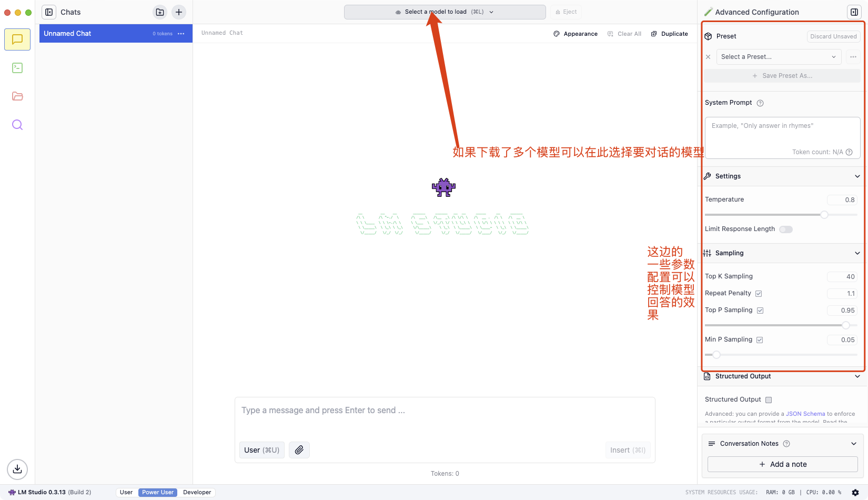
Task: Open app settings gear in status bar
Action: 855,493
